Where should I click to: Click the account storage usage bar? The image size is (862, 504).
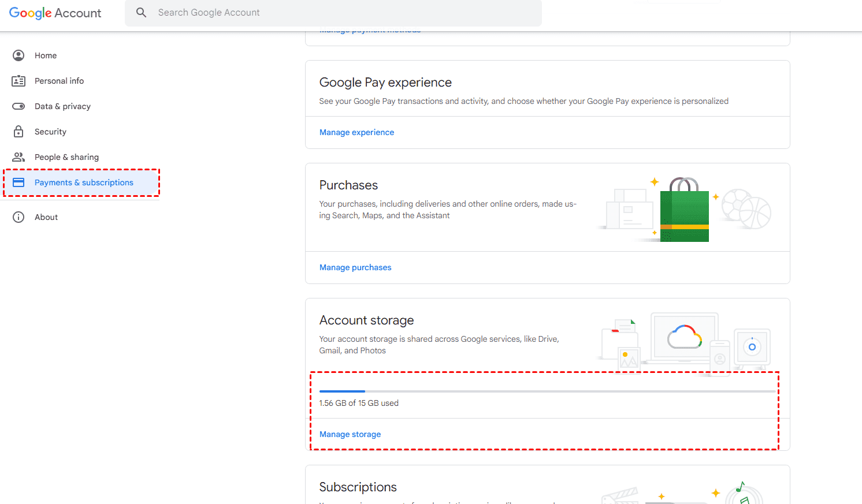tap(547, 391)
